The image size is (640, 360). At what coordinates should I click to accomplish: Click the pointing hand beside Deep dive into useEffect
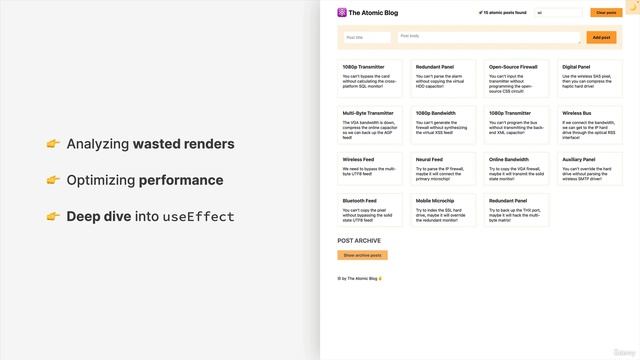click(x=53, y=216)
